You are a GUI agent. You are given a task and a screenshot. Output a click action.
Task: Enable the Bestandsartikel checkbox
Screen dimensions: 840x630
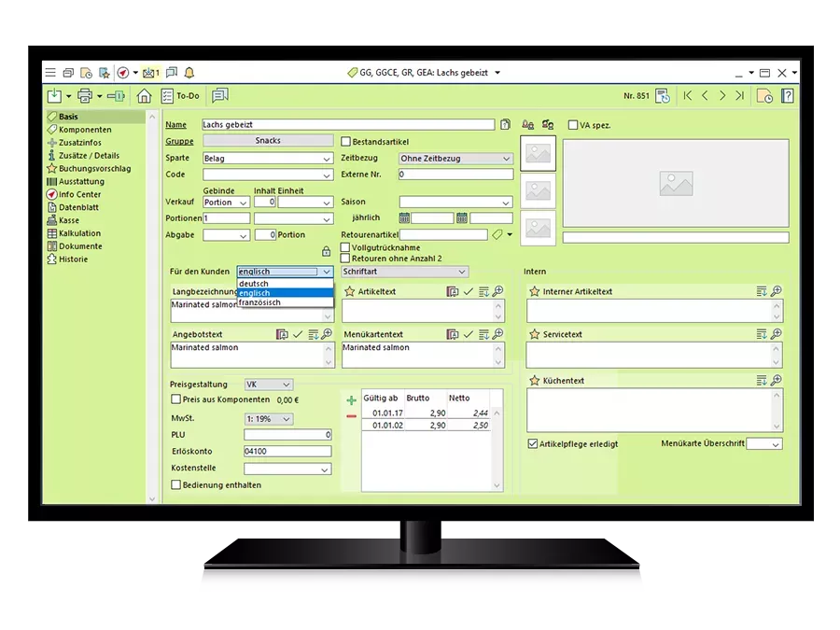[345, 142]
